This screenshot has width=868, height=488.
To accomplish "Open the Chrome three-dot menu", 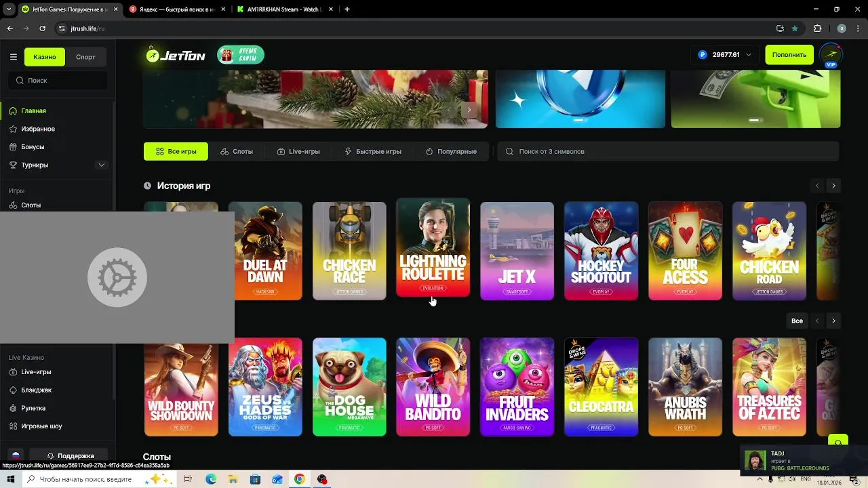I will tap(857, 28).
